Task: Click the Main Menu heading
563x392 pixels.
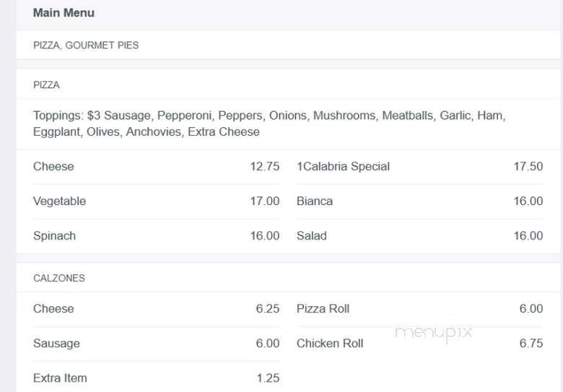Action: pos(64,13)
